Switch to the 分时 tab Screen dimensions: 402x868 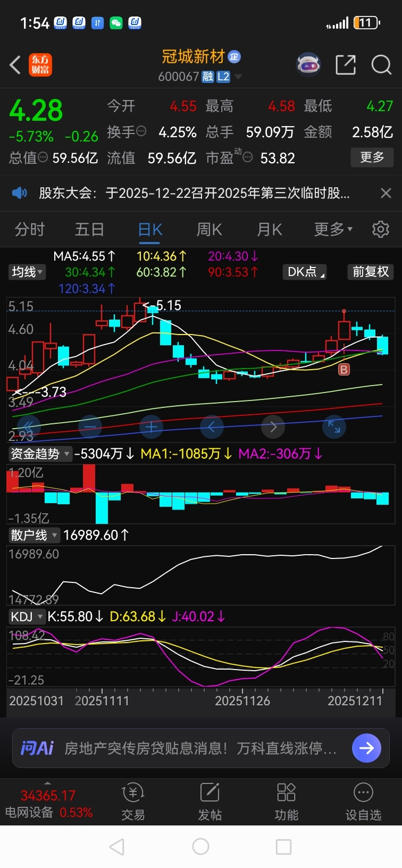(x=30, y=229)
